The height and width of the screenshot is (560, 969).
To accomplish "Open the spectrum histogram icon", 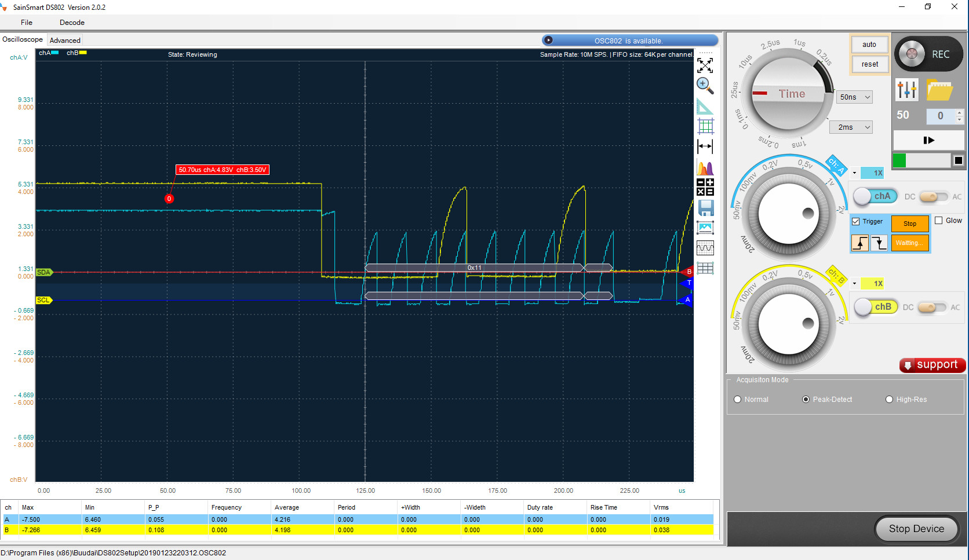I will [705, 167].
